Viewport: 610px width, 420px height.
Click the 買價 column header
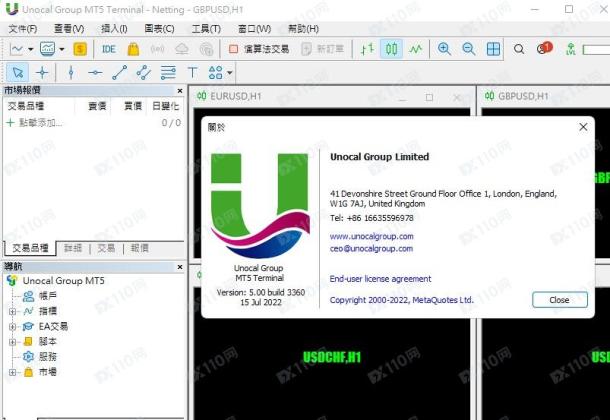[133, 106]
